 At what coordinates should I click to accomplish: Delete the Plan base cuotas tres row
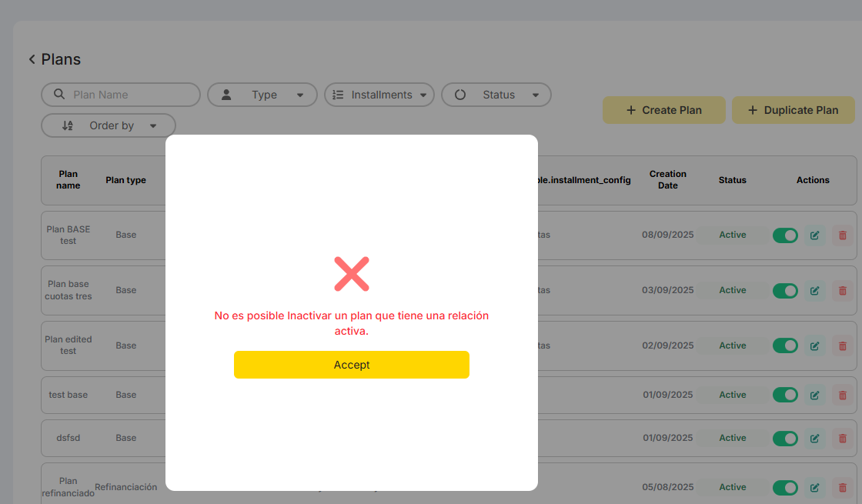843,291
